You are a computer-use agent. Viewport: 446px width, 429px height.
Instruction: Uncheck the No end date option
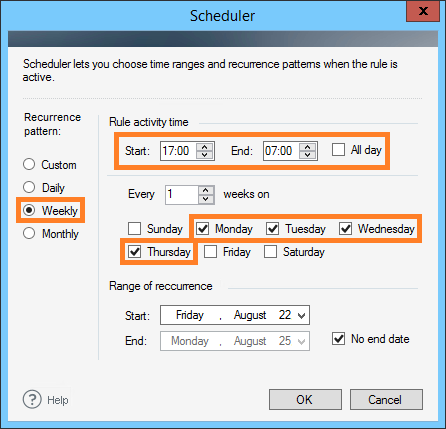tap(338, 339)
